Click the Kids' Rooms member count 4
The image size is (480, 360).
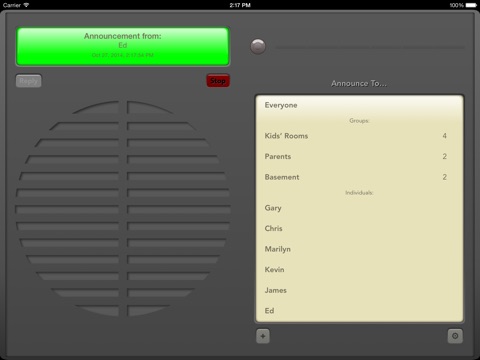444,136
